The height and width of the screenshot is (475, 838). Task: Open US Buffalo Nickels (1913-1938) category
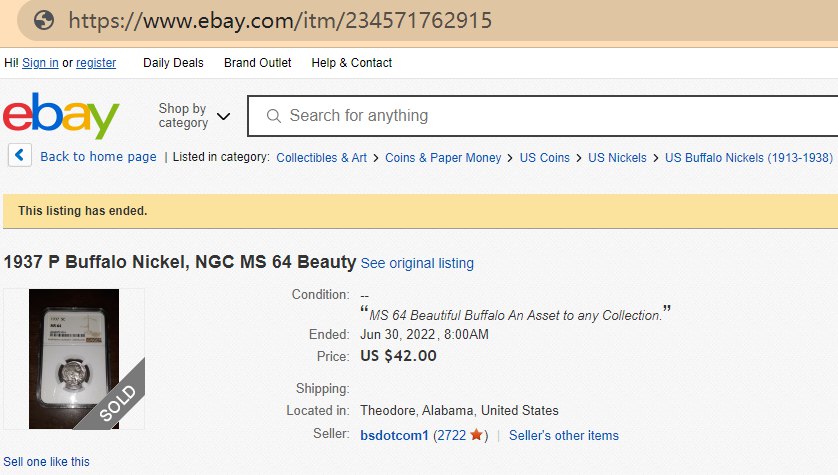pyautogui.click(x=749, y=157)
